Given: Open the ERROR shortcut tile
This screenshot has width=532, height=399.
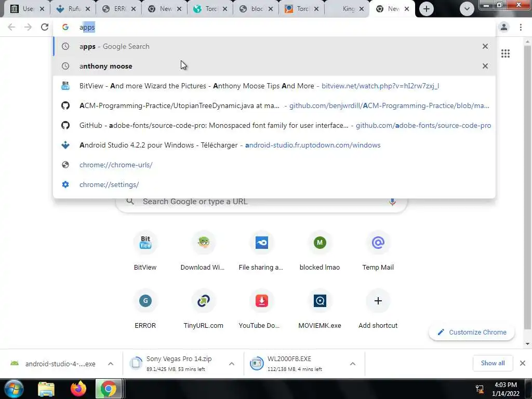Looking at the screenshot, I should (145, 309).
